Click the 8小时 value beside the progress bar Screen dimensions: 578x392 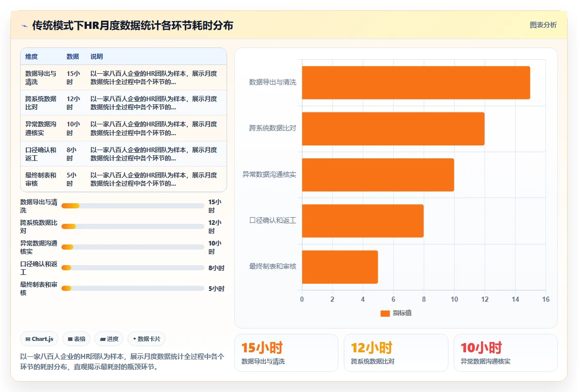click(x=216, y=268)
